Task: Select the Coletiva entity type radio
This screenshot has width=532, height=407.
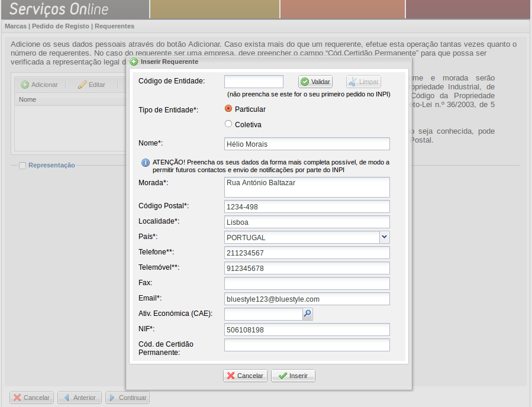Action: 228,124
